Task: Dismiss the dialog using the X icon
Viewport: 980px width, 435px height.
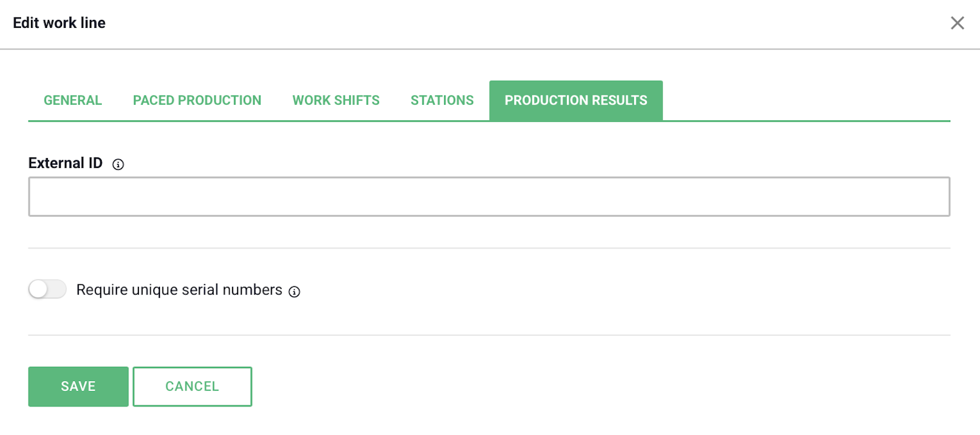Action: coord(957,23)
